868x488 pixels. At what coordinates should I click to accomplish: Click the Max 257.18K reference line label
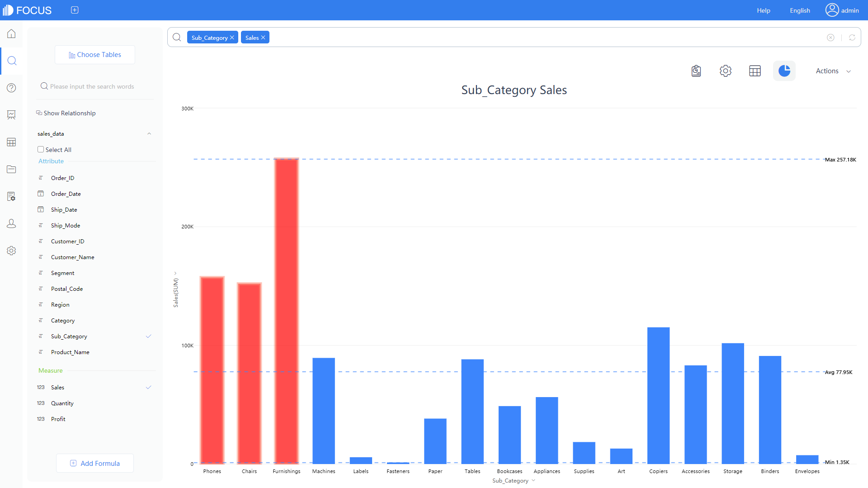pos(840,160)
